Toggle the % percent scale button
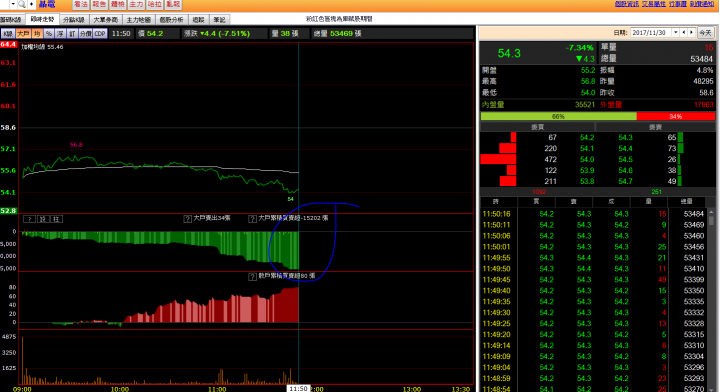 pyautogui.click(x=49, y=34)
